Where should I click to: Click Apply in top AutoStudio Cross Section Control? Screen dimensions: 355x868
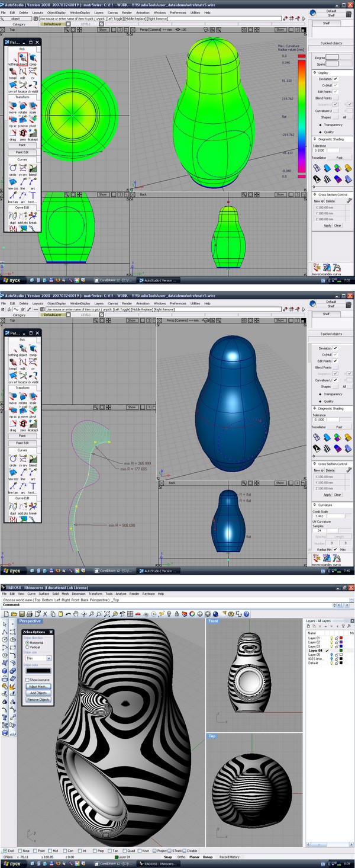[327, 226]
